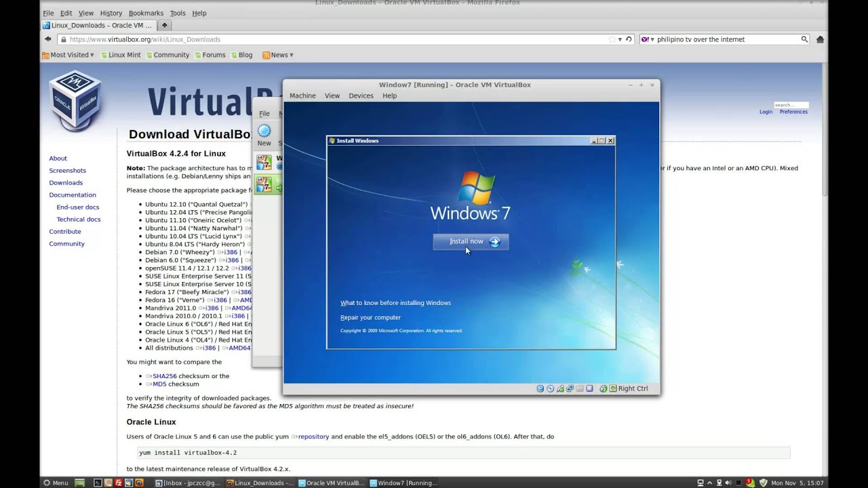The width and height of the screenshot is (868, 488).
Task: Open Forums bookmark in toolbar
Action: pyautogui.click(x=210, y=55)
